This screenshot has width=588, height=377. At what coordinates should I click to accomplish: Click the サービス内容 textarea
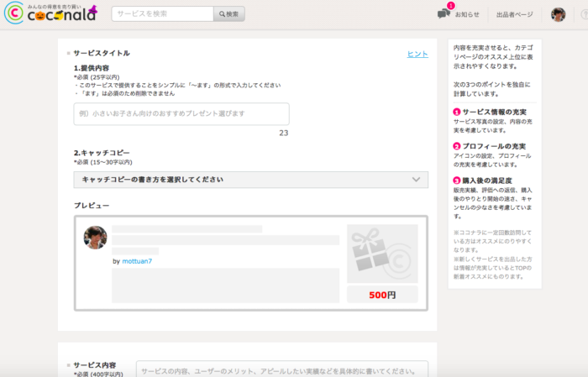[282, 369]
